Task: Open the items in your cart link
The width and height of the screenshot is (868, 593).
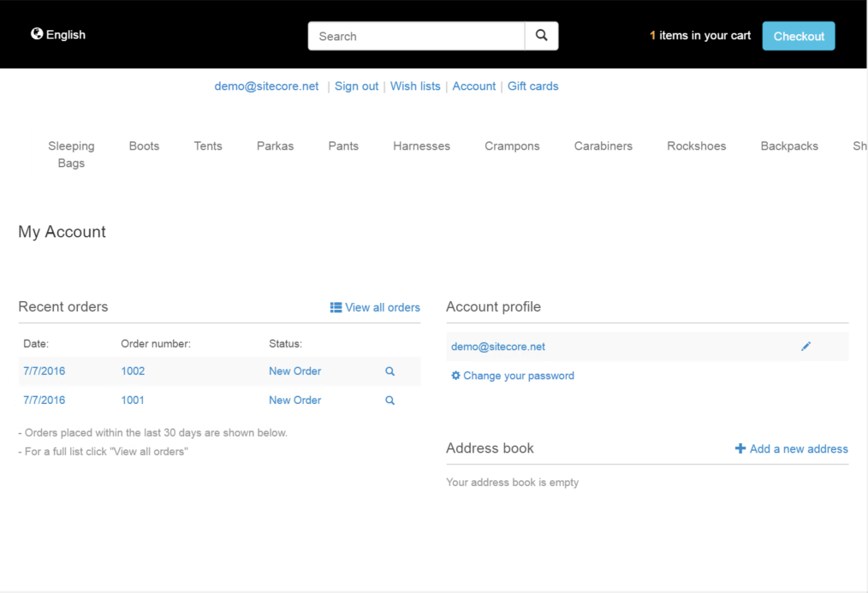Action: (x=700, y=36)
